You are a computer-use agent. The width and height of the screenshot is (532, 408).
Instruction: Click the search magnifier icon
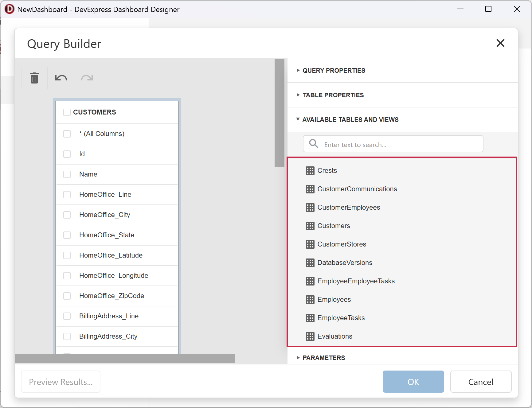(313, 143)
